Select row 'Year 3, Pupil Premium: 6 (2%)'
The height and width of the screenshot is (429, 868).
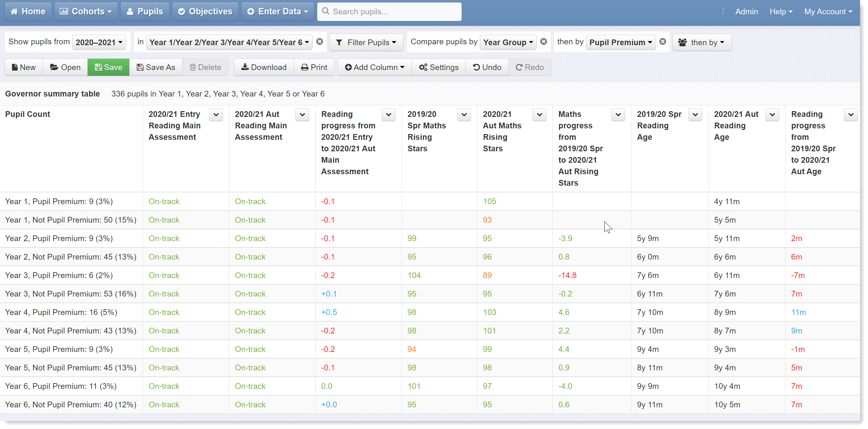pos(430,275)
